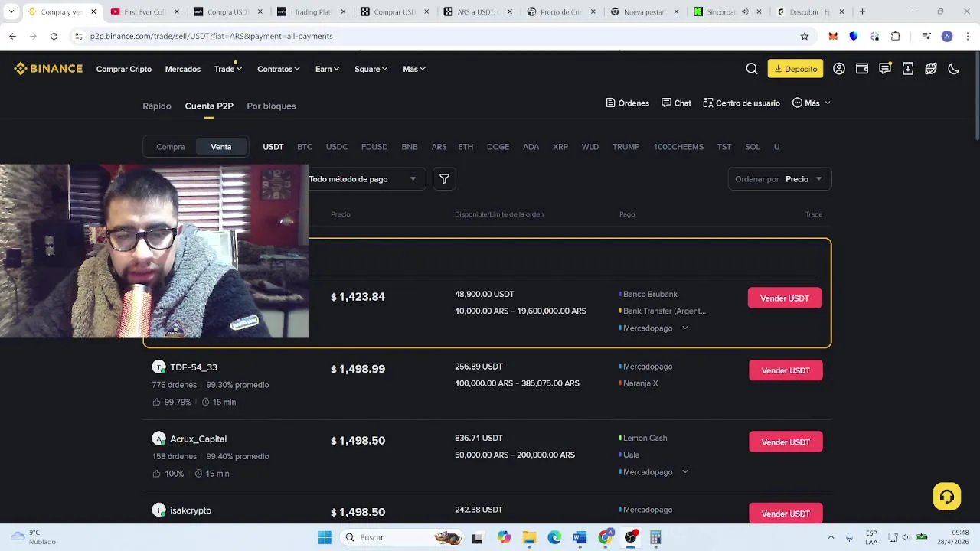
Task: Click Vender USDT for $1,423.84 offer
Action: pos(785,298)
